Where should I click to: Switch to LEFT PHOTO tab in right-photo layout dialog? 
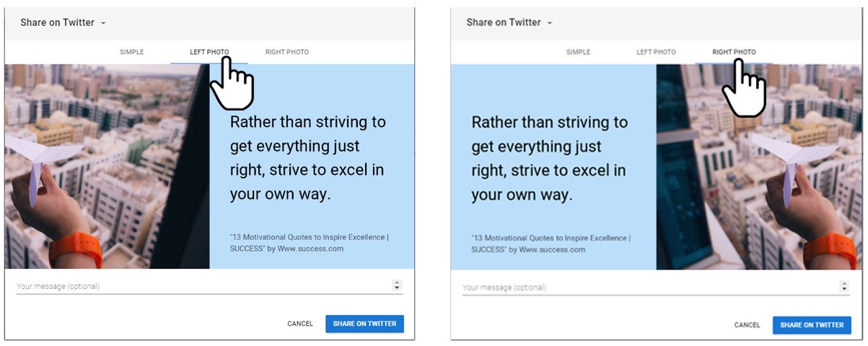point(656,52)
